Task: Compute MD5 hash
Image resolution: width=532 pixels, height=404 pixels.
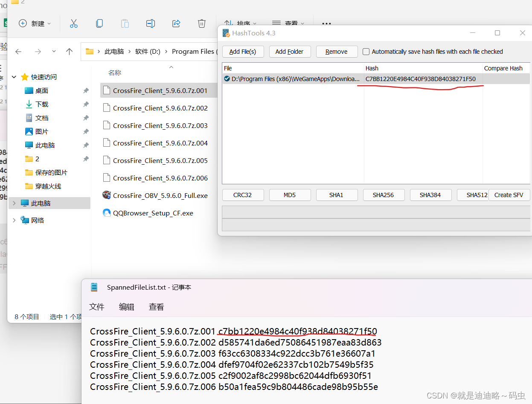Action: (x=289, y=195)
